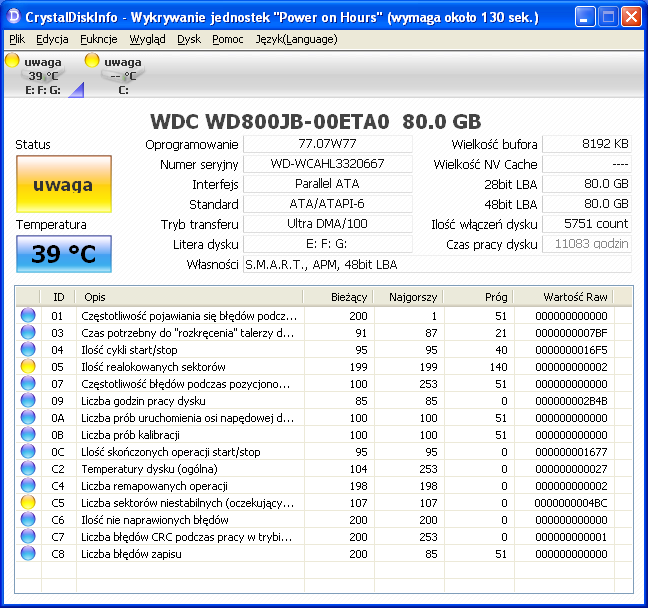Screen dimensions: 648x608
Task: Sort by the ID column header
Action: pyautogui.click(x=58, y=297)
